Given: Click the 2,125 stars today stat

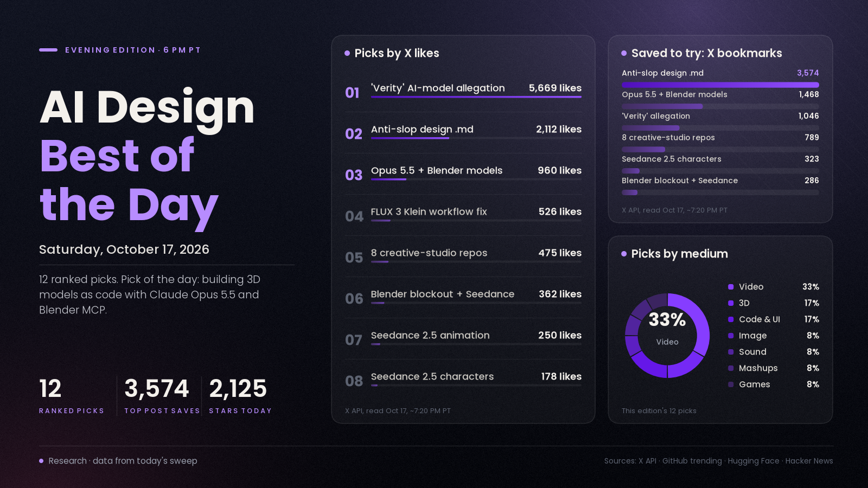Looking at the screenshot, I should point(240,396).
